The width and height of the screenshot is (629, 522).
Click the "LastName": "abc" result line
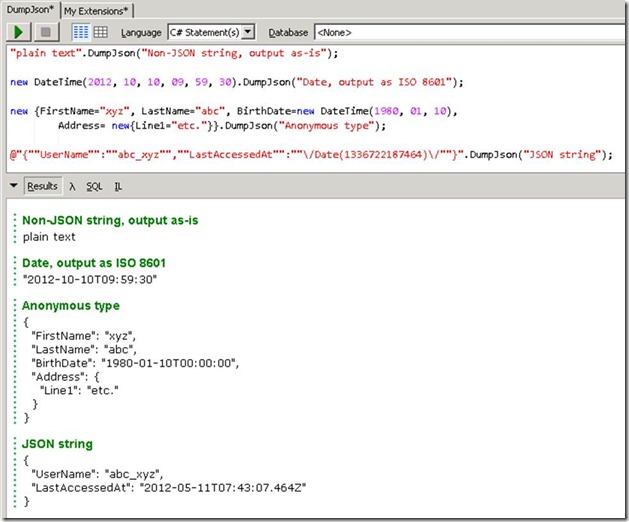pyautogui.click(x=84, y=349)
